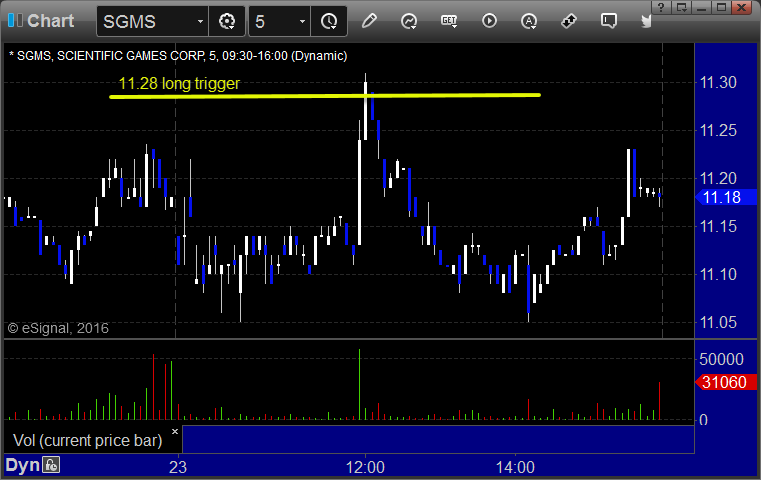Click the Chart window title text

(50, 21)
